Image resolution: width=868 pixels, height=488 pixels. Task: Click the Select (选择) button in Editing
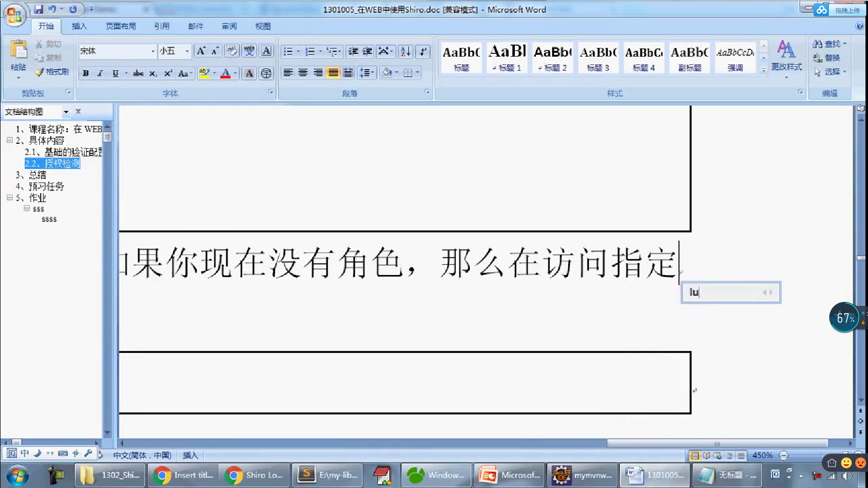(830, 72)
